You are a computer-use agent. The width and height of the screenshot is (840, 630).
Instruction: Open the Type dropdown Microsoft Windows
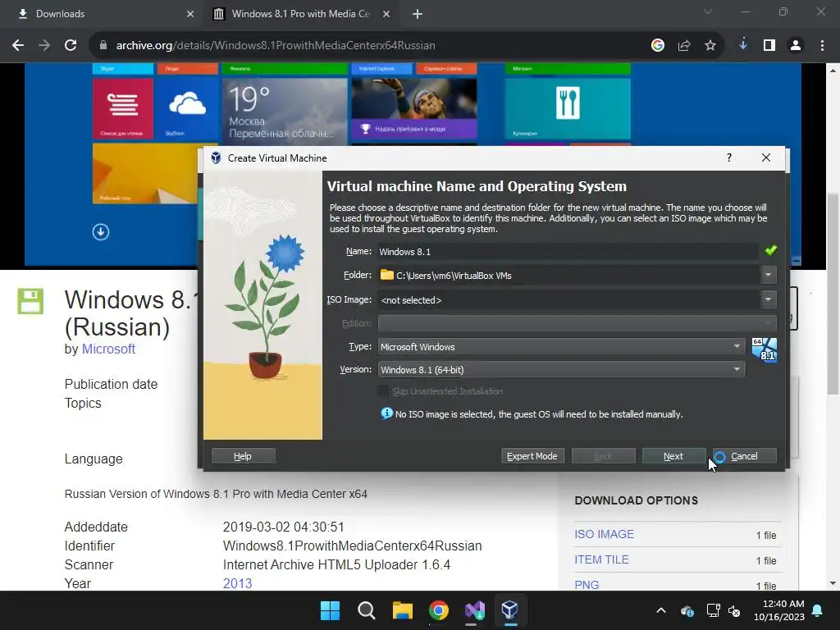[561, 347]
